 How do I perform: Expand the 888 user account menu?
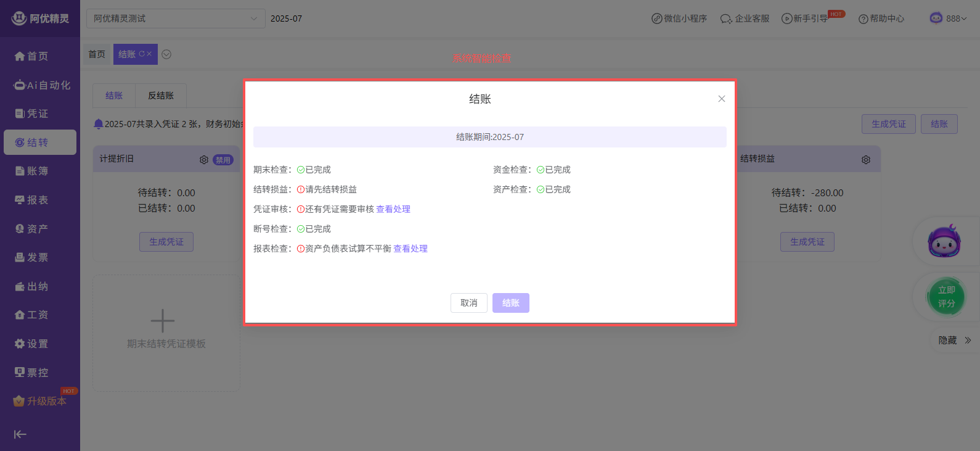point(949,19)
